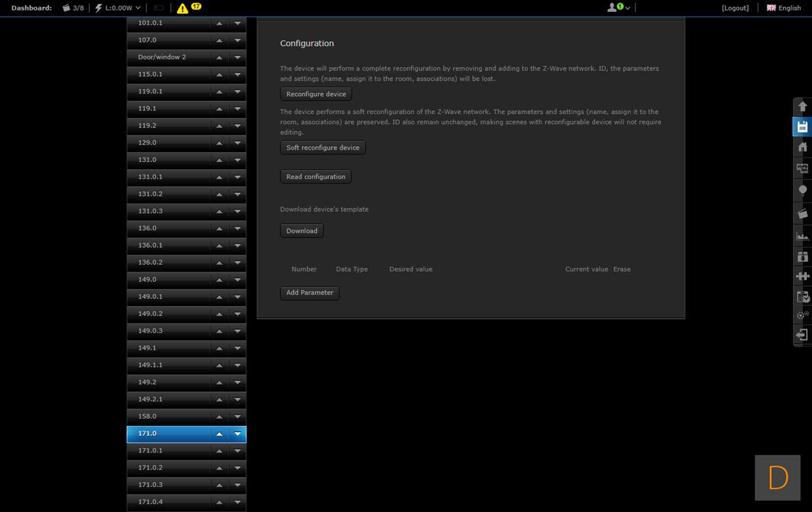Screen dimensions: 812x512
Task: Click the Soft reconfigure device button
Action: (x=322, y=148)
